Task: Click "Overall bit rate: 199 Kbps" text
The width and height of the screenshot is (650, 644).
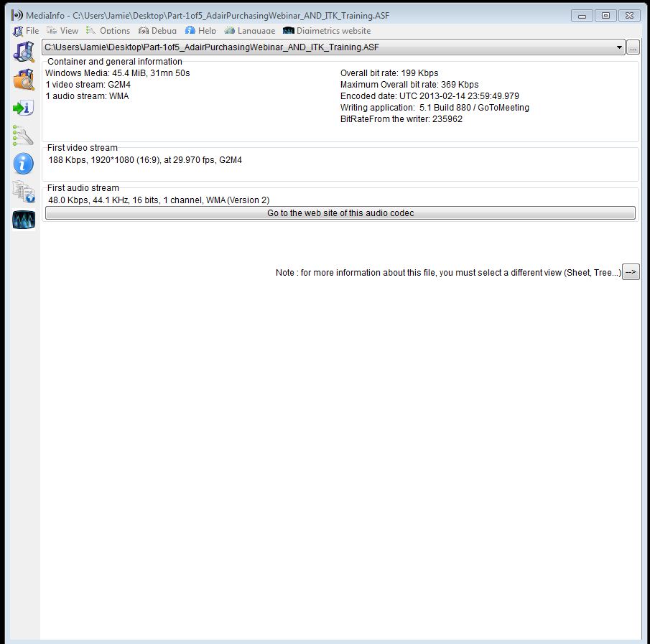Action: [389, 73]
